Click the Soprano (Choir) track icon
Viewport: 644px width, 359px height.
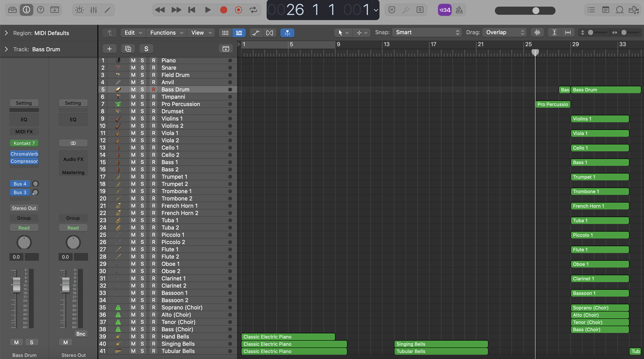click(118, 308)
